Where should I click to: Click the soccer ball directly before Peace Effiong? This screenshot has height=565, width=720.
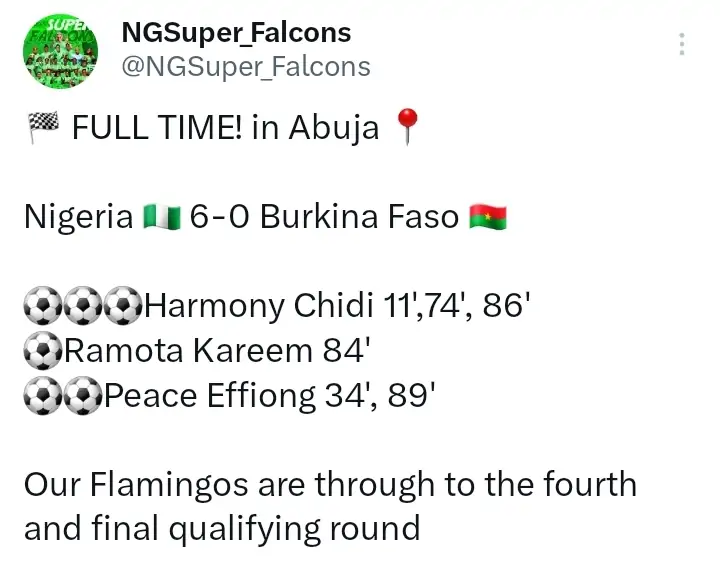tap(83, 397)
